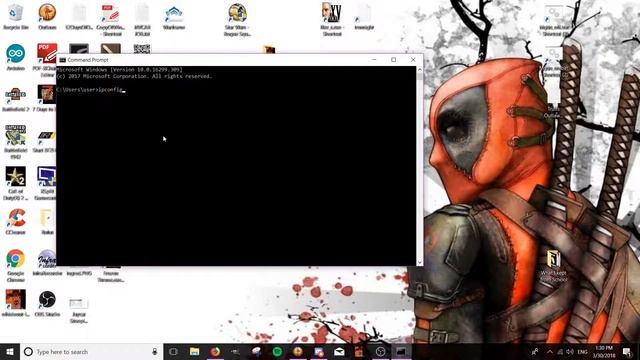Switch to OBS Studio on the taskbar
Screen dimensions: 640x360
[x=380, y=351]
